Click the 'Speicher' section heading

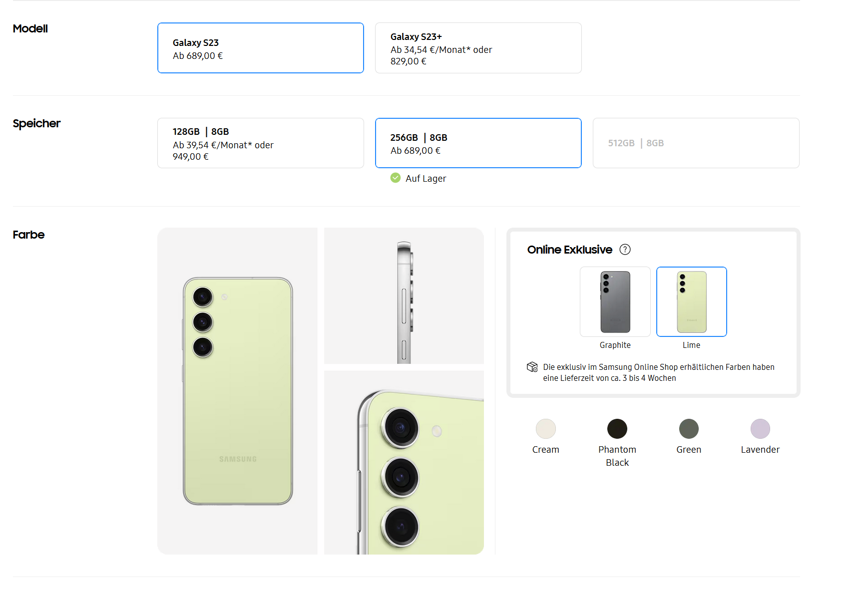[36, 123]
